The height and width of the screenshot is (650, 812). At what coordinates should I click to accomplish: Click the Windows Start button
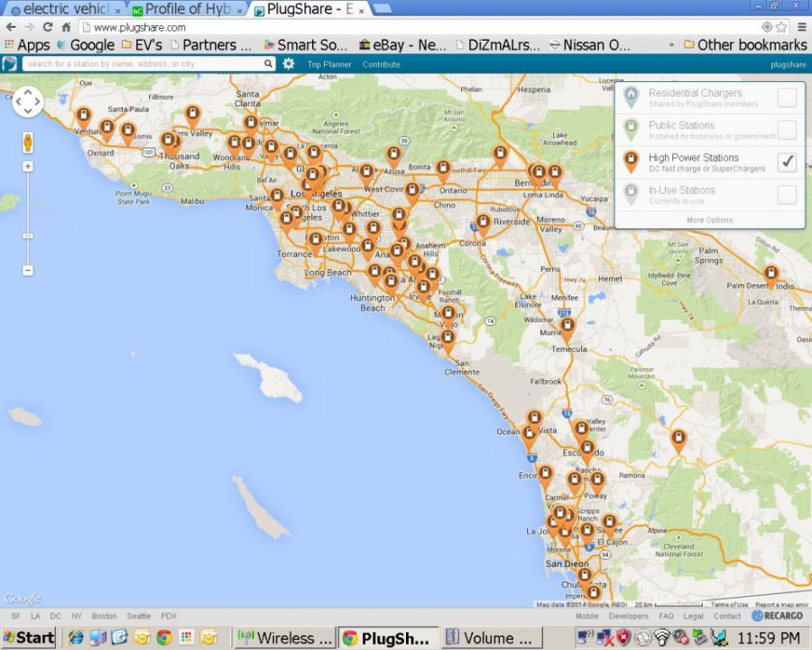pos(29,637)
